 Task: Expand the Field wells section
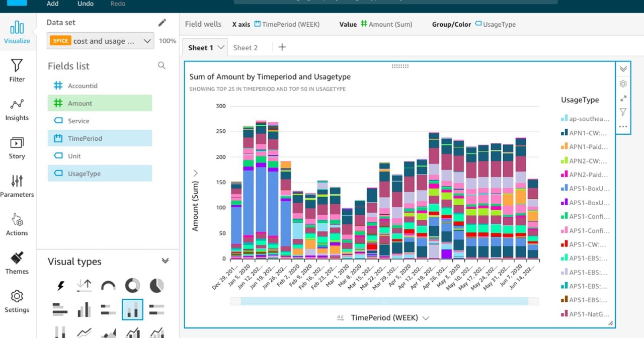click(x=203, y=24)
